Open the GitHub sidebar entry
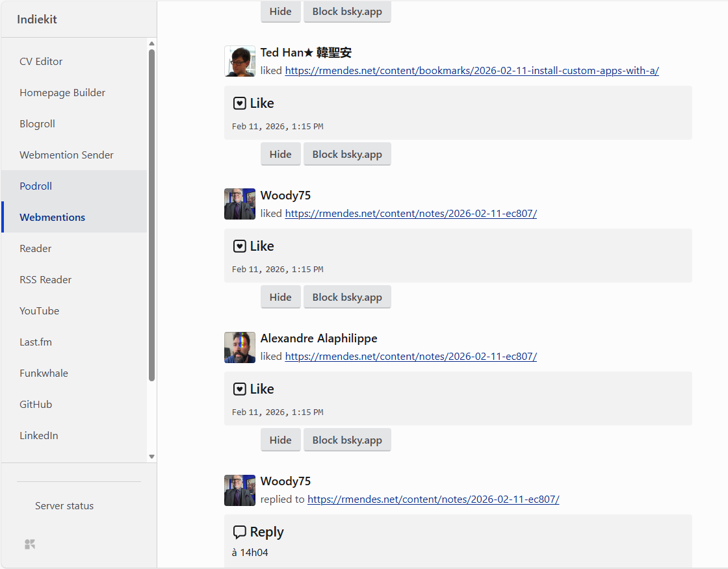The image size is (728, 569). 36,404
